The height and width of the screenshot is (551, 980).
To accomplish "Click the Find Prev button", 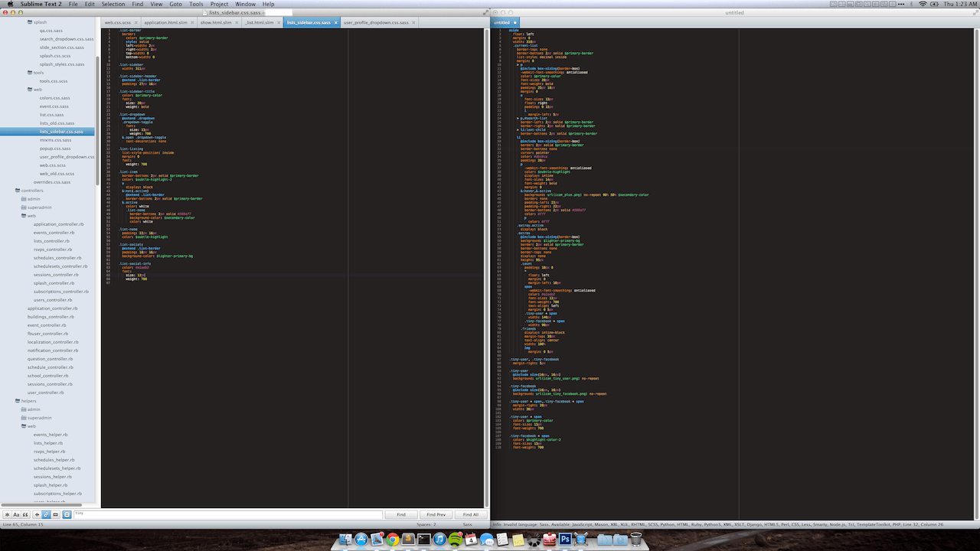I will (436, 514).
